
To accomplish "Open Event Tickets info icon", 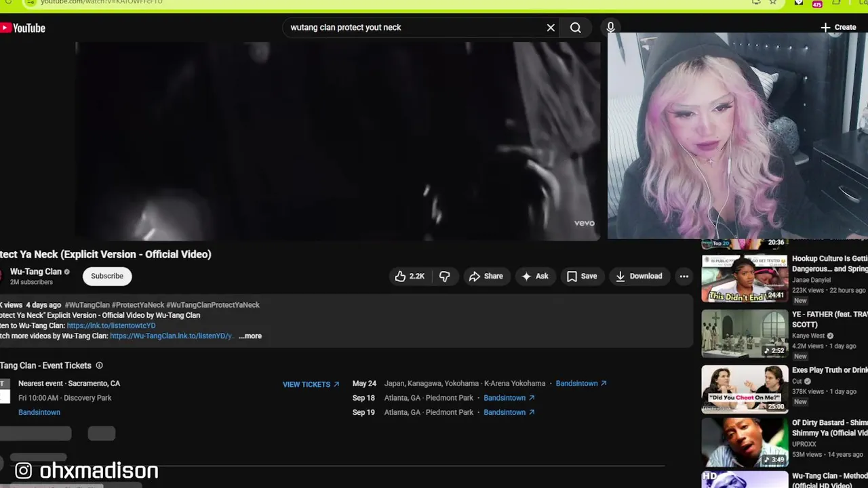I will pyautogui.click(x=99, y=365).
